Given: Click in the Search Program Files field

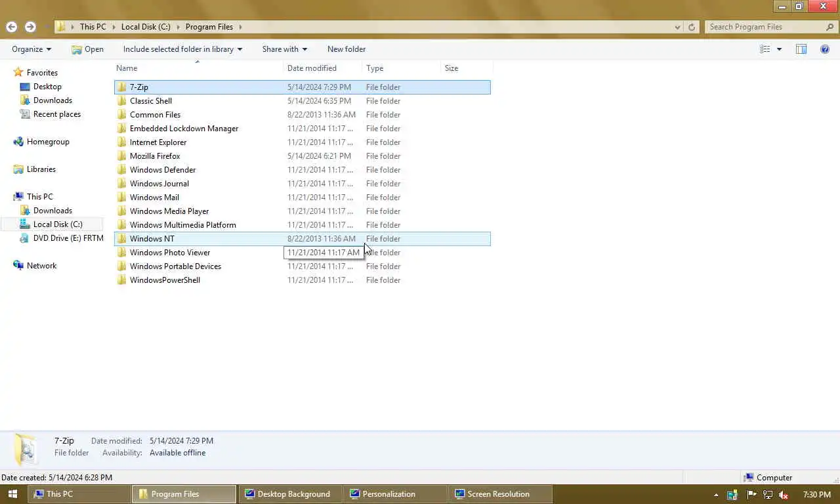Looking at the screenshot, I should click(765, 27).
